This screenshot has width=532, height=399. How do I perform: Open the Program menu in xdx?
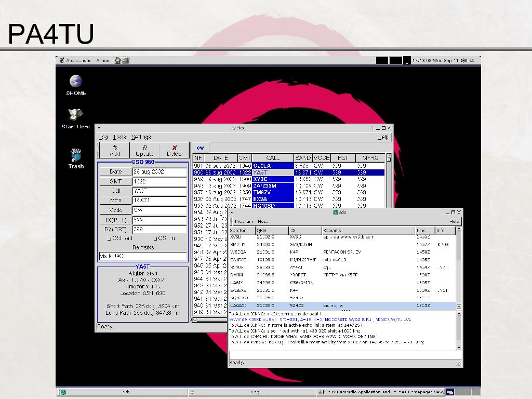tap(243, 221)
